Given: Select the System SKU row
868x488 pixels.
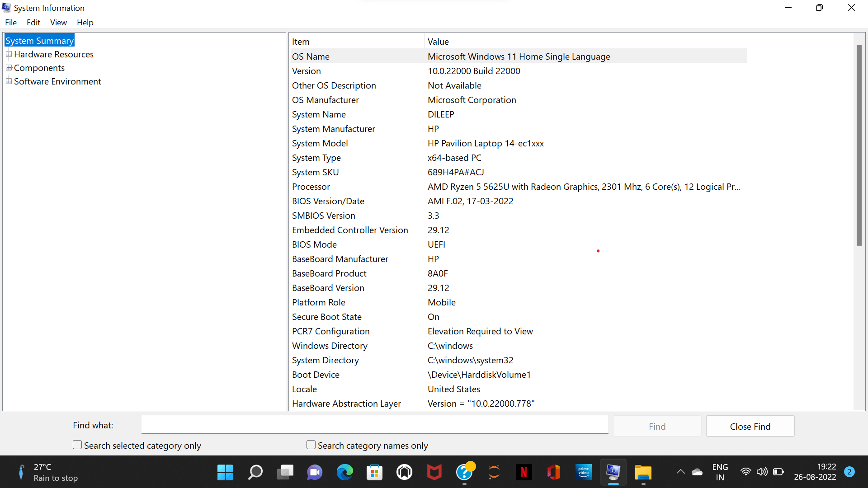Looking at the screenshot, I should pyautogui.click(x=518, y=172).
